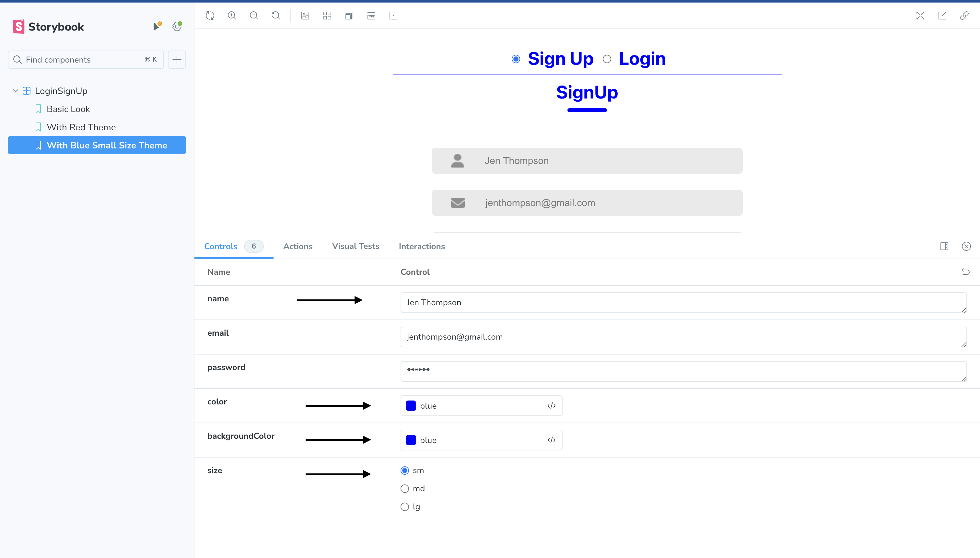Enter fullscreen mode with expand icon

(920, 16)
